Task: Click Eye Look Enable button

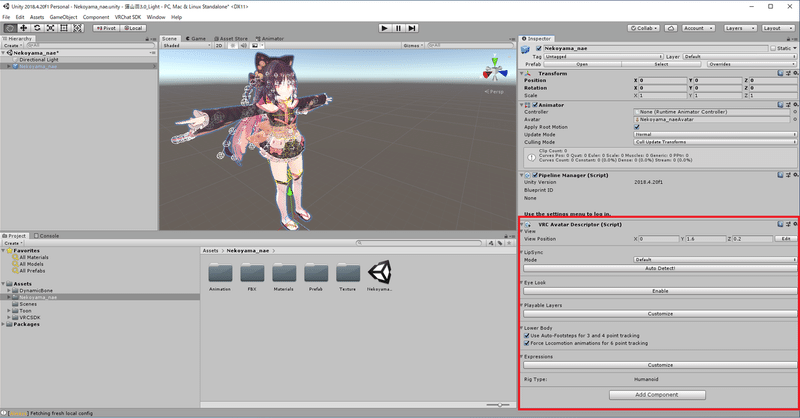Action: (660, 291)
